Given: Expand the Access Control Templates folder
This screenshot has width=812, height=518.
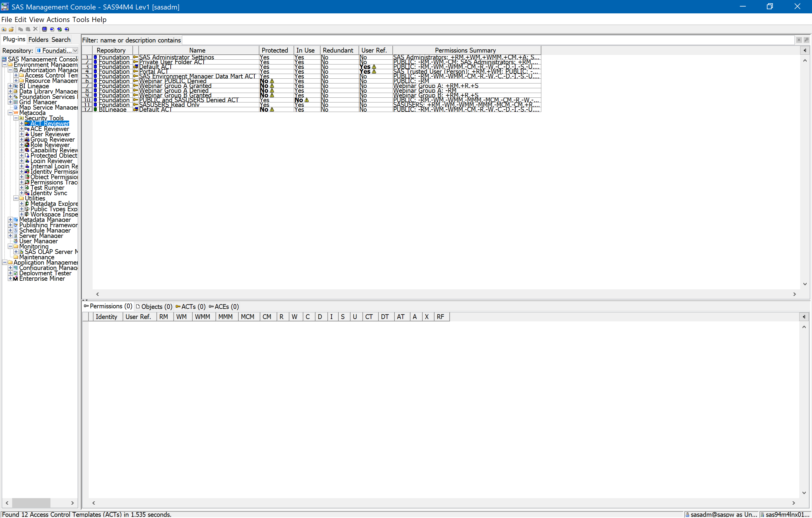Looking at the screenshot, I should (x=16, y=75).
